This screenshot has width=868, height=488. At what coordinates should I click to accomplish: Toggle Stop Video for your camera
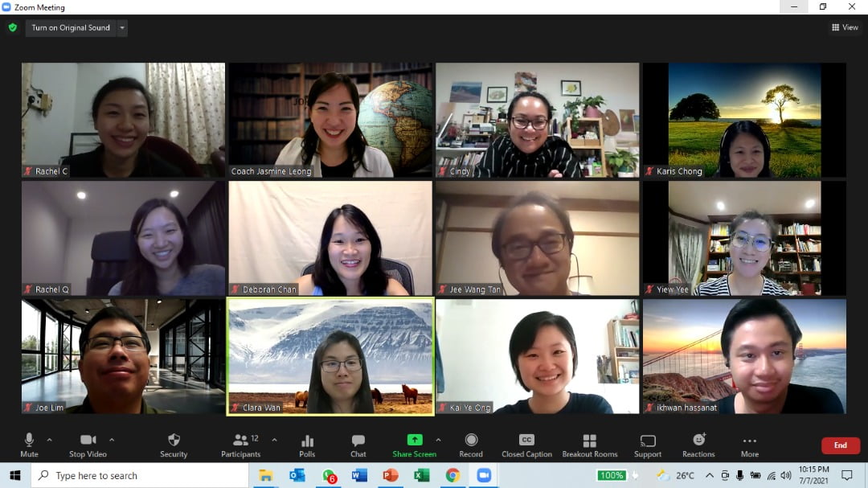point(88,446)
